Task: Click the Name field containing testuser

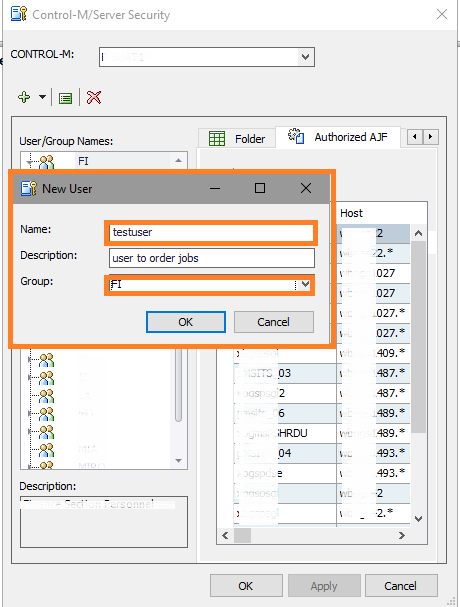Action: tap(211, 232)
